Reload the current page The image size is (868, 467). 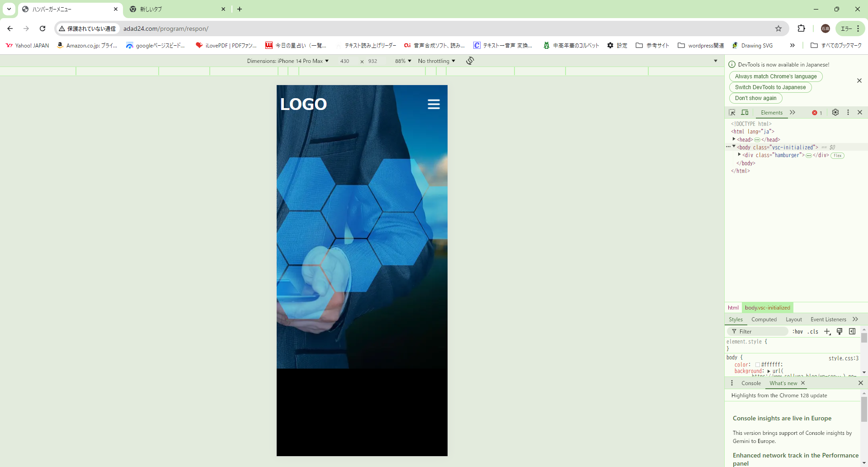(42, 29)
